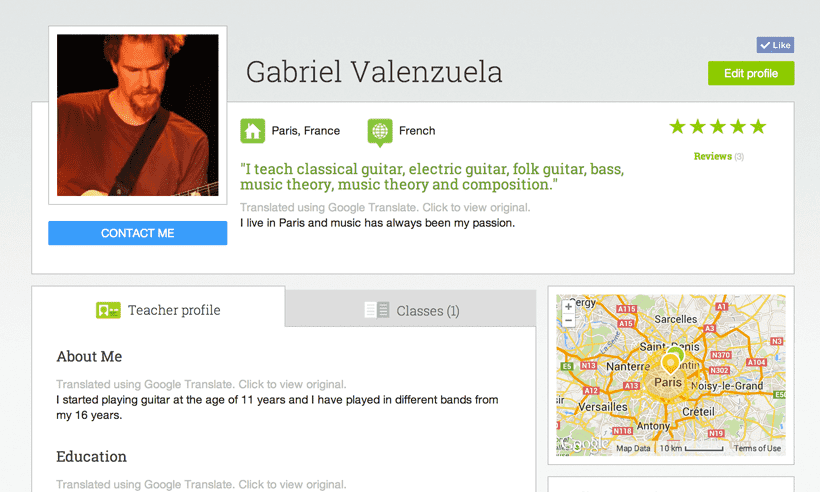Zoom in on the map
The image size is (820, 492).
pos(569,307)
